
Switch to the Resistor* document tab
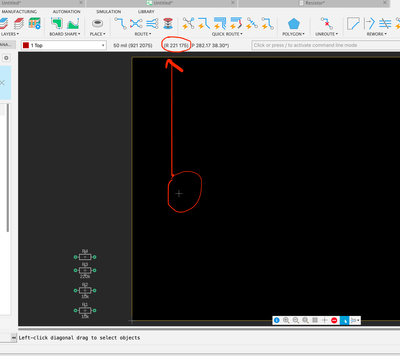click(315, 3)
